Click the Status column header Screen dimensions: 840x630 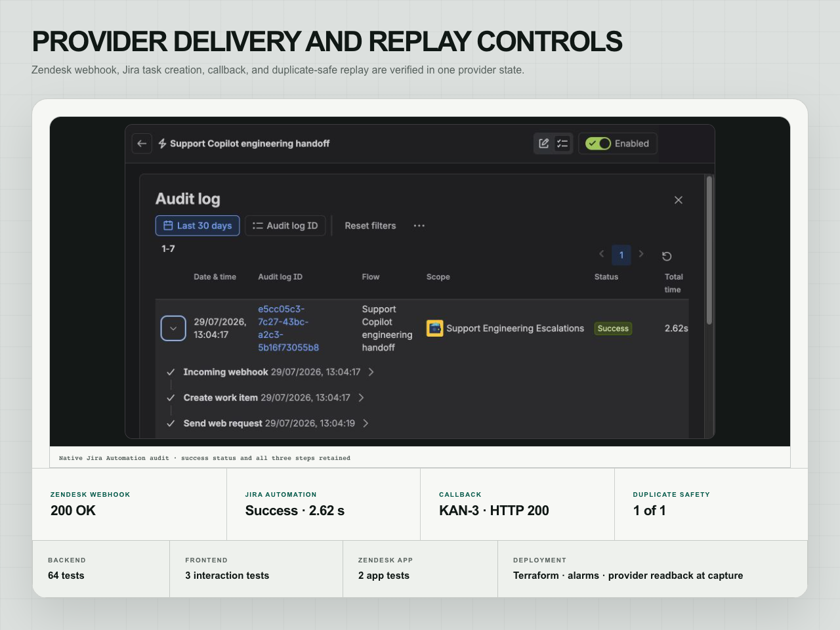click(606, 277)
